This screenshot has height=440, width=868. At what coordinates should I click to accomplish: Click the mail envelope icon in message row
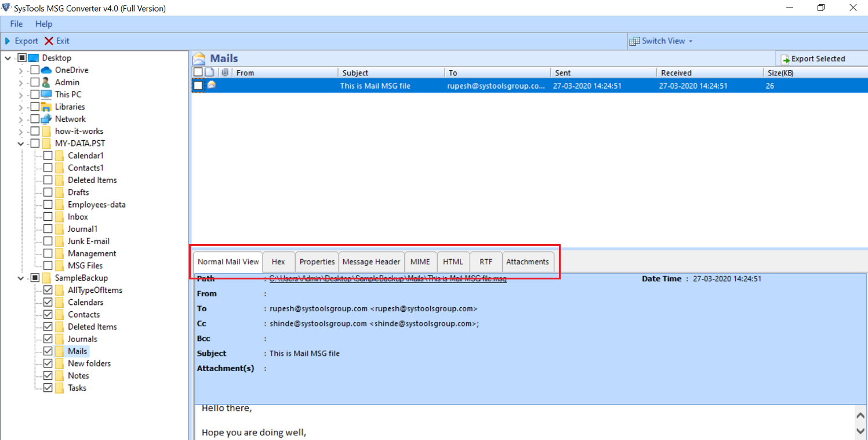212,85
